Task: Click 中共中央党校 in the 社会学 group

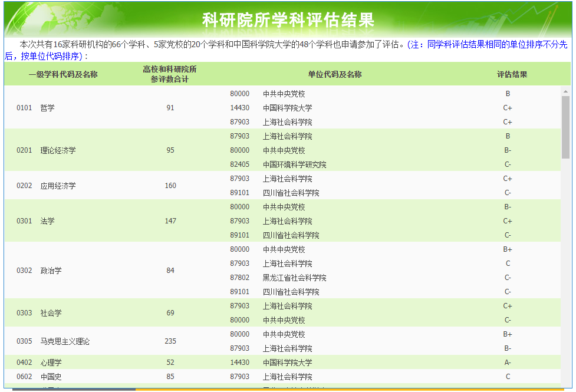Action: coord(284,320)
